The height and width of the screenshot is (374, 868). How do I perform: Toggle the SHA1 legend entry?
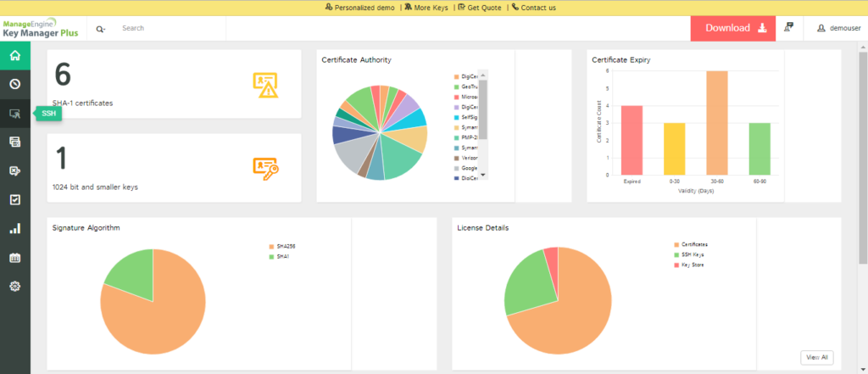coord(279,256)
